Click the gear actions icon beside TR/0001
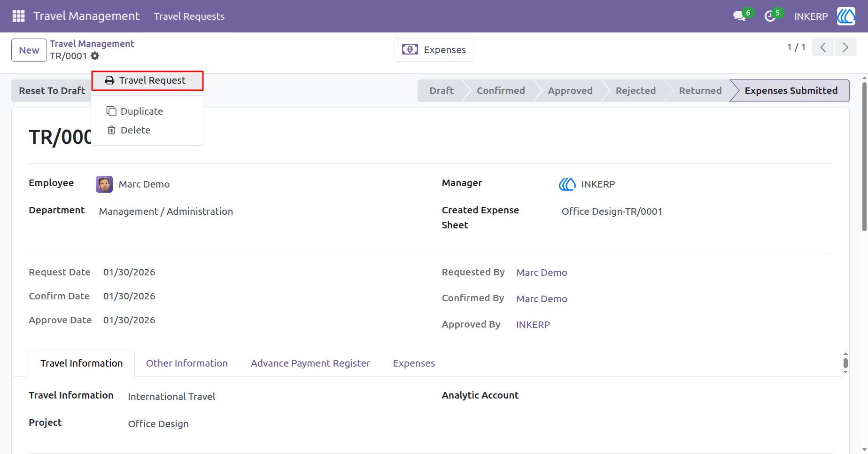This screenshot has width=868, height=454. (95, 56)
